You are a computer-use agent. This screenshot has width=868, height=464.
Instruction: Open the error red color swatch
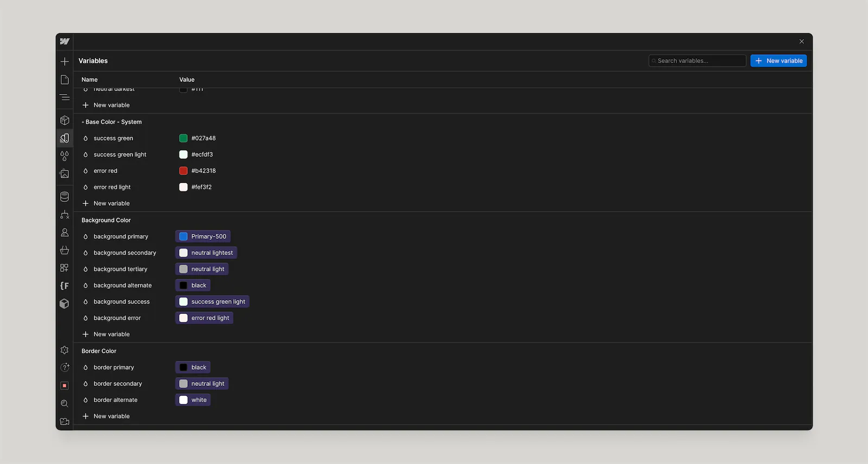[183, 171]
